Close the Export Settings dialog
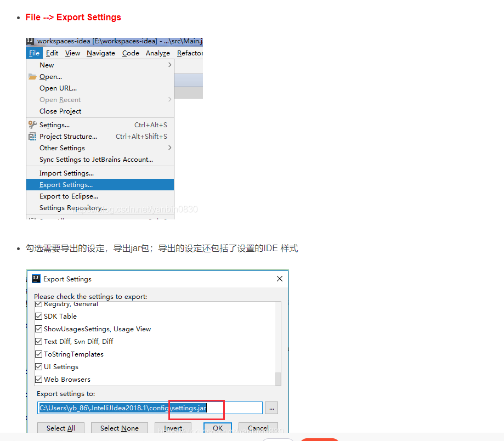 click(280, 279)
